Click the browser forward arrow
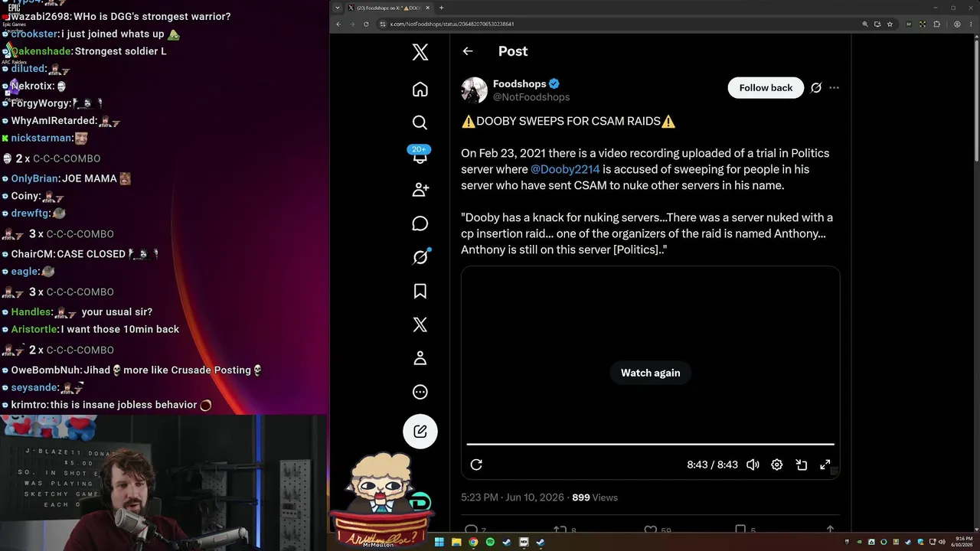The height and width of the screenshot is (551, 980). [x=352, y=24]
